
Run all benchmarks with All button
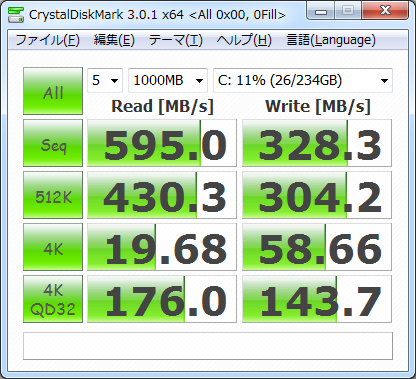pyautogui.click(x=53, y=91)
